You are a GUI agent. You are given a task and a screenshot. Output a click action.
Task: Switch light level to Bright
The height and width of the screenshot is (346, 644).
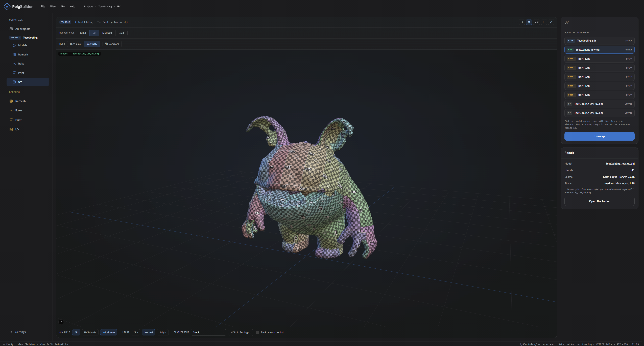click(163, 332)
